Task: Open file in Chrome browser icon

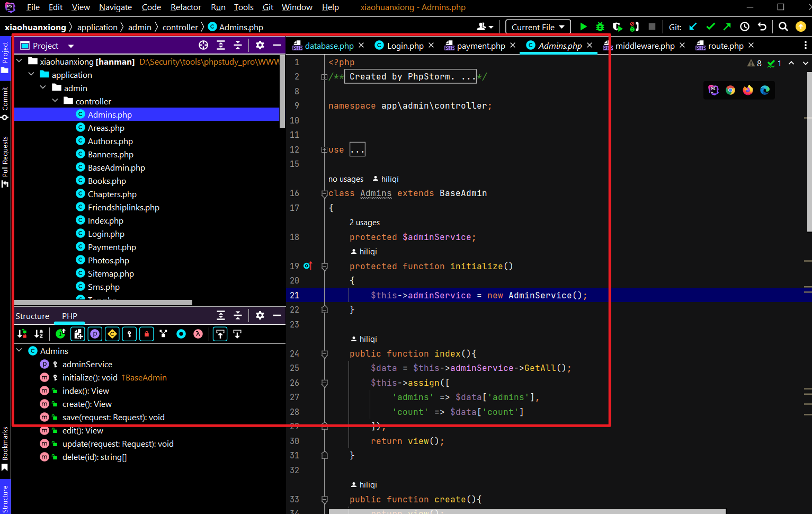Action: pos(730,90)
